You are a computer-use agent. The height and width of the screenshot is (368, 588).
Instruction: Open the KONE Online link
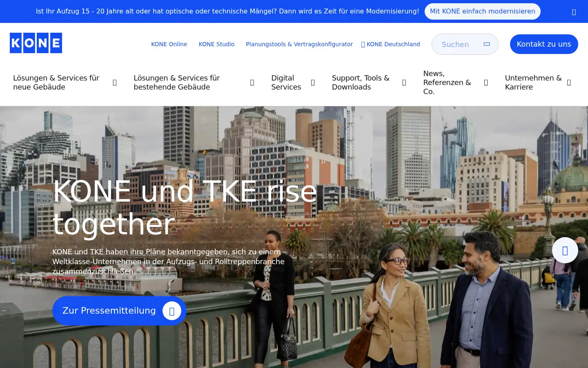[169, 44]
